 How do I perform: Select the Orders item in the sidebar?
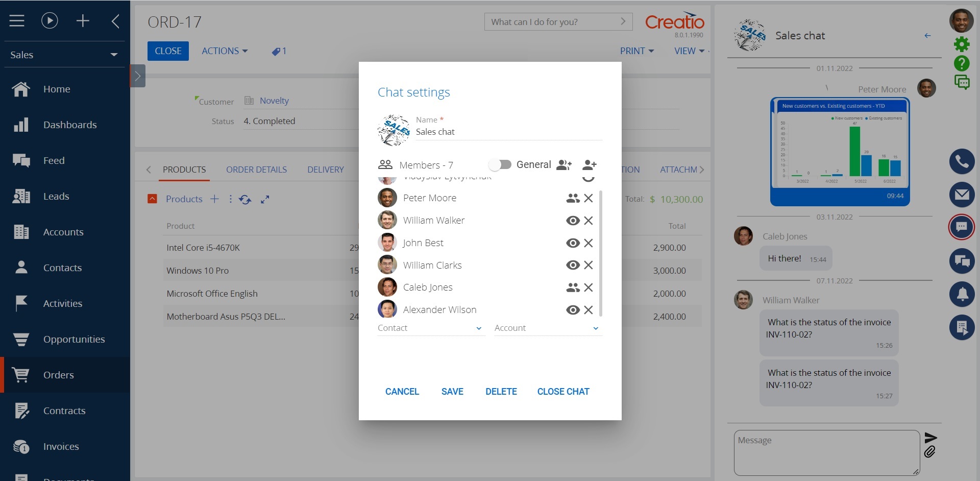pos(58,375)
